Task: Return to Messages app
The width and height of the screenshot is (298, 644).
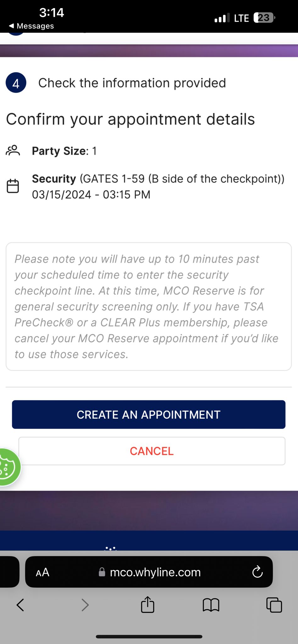Action: tap(31, 26)
